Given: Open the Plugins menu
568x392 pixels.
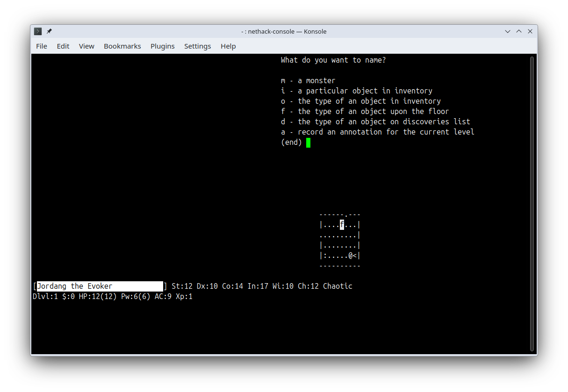Looking at the screenshot, I should coord(163,46).
